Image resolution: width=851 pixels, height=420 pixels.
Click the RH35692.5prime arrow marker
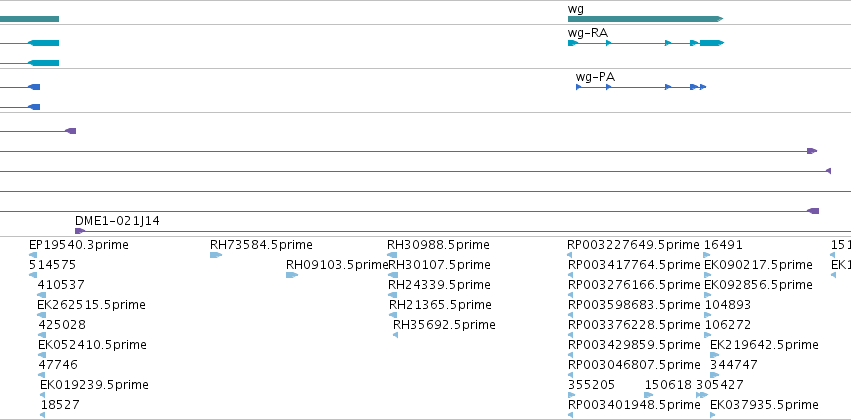[x=396, y=335]
